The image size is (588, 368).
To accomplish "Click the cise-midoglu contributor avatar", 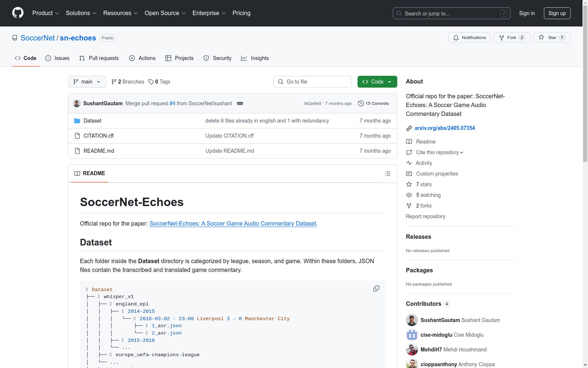I will point(412,335).
